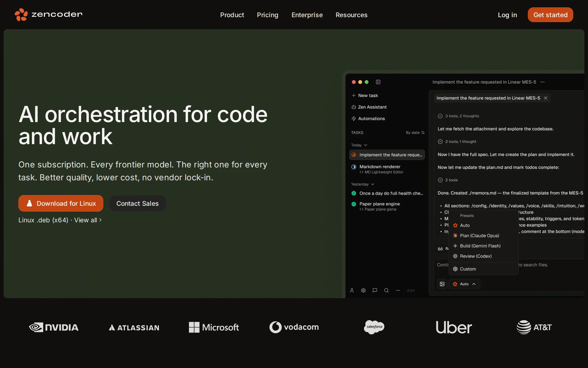Select the Markdown renderer task
This screenshot has width=588, height=368.
pyautogui.click(x=387, y=169)
